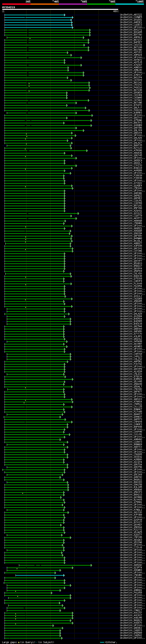Screen dimensions: 146x644
Task: Select hit label UniRef100_C1BJM1
Action: point(131,201)
